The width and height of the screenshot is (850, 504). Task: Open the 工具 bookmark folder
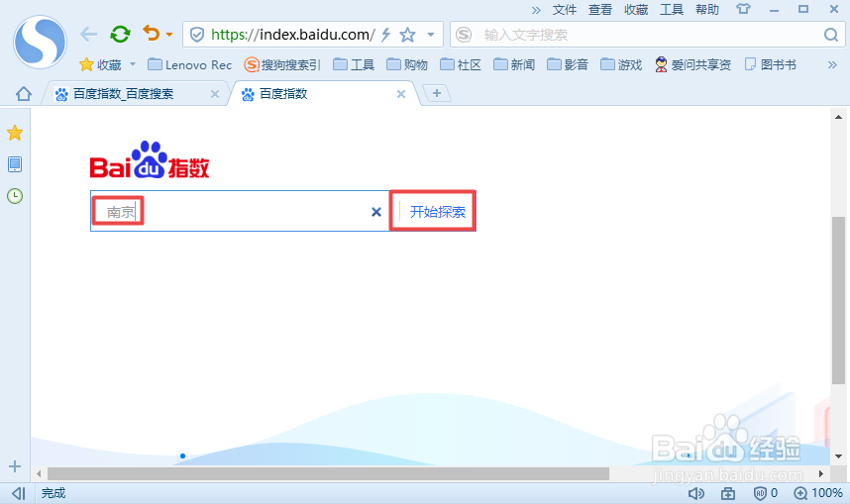tap(354, 65)
